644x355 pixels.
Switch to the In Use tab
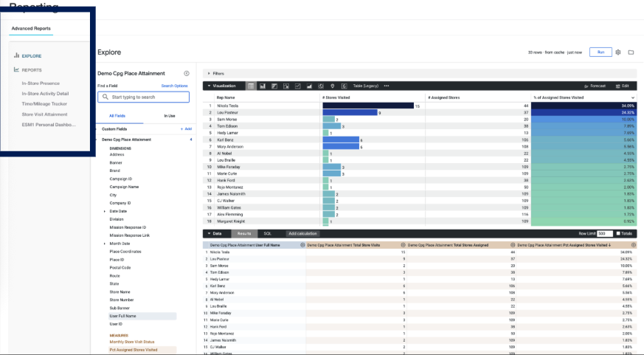[170, 116]
